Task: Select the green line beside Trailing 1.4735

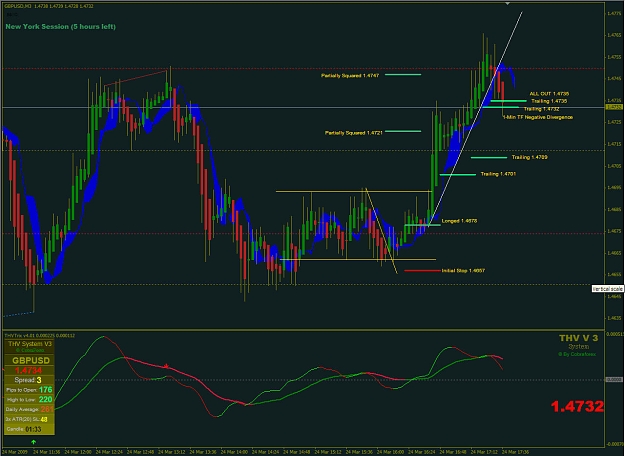Action: [x=509, y=101]
